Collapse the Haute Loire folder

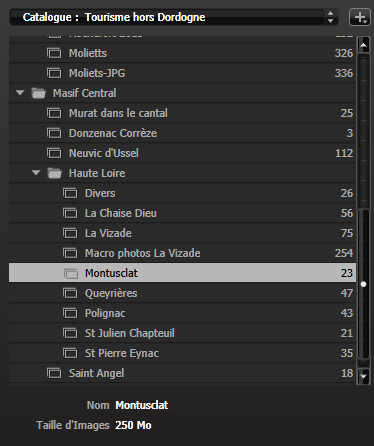pyautogui.click(x=36, y=172)
